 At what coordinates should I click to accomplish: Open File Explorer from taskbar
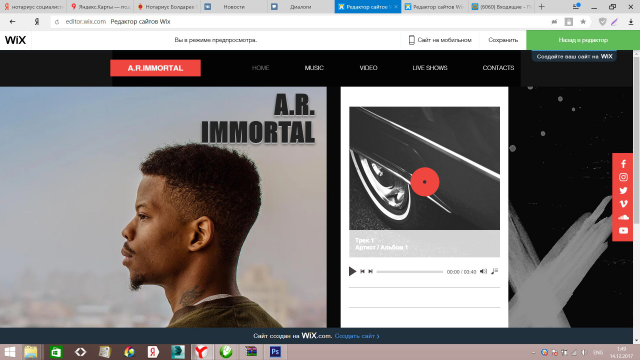pyautogui.click(x=31, y=352)
